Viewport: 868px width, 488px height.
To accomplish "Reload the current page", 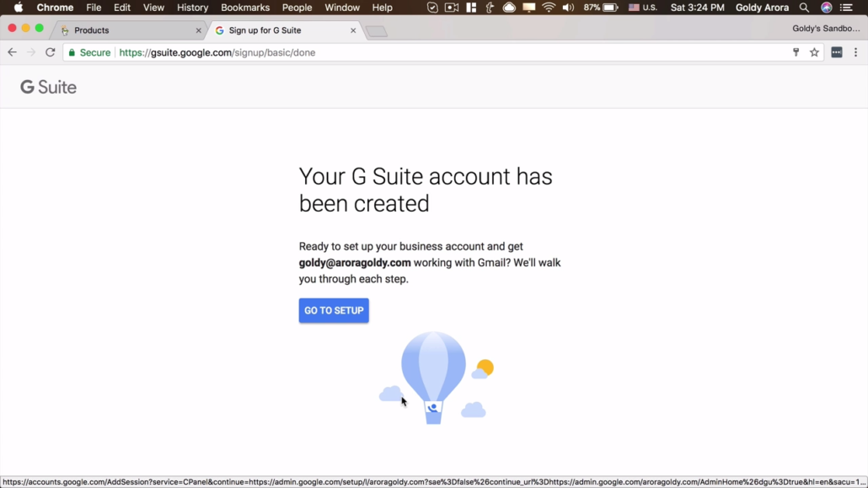I will click(x=51, y=52).
